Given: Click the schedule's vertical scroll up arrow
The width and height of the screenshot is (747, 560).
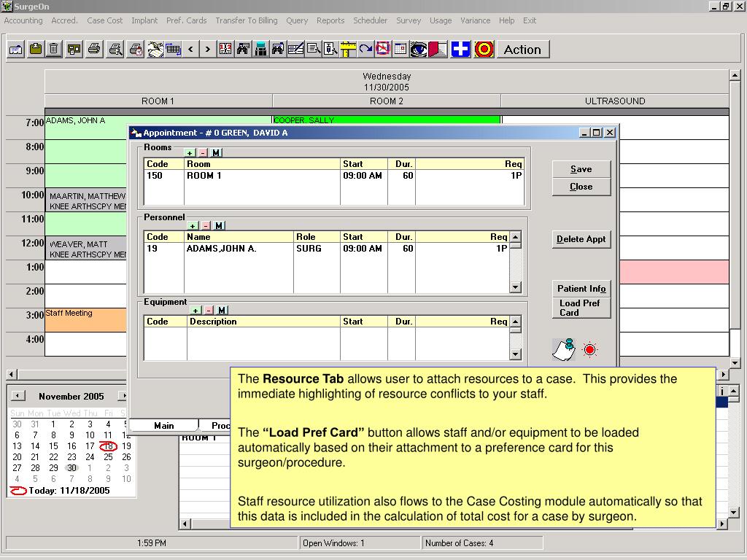Looking at the screenshot, I should tap(735, 75).
